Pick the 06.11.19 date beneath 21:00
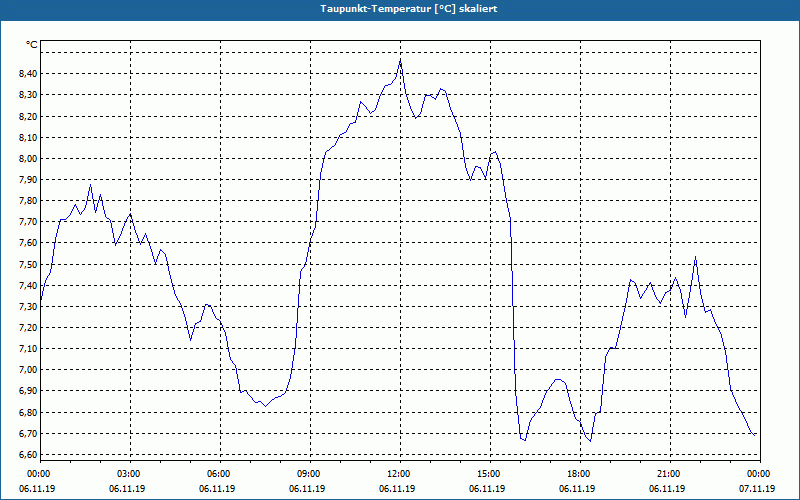800x500 pixels. (x=667, y=488)
